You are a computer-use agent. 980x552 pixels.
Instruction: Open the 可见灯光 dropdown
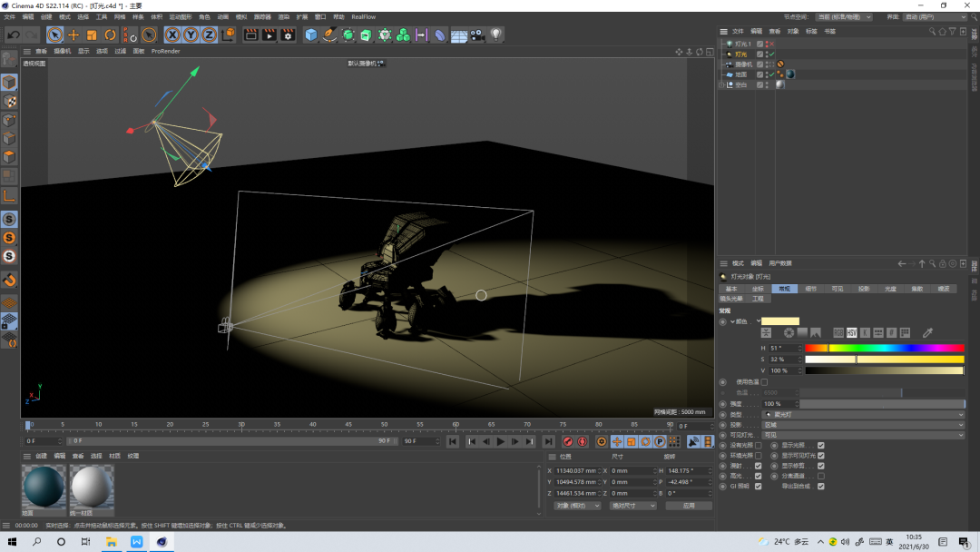(x=864, y=435)
